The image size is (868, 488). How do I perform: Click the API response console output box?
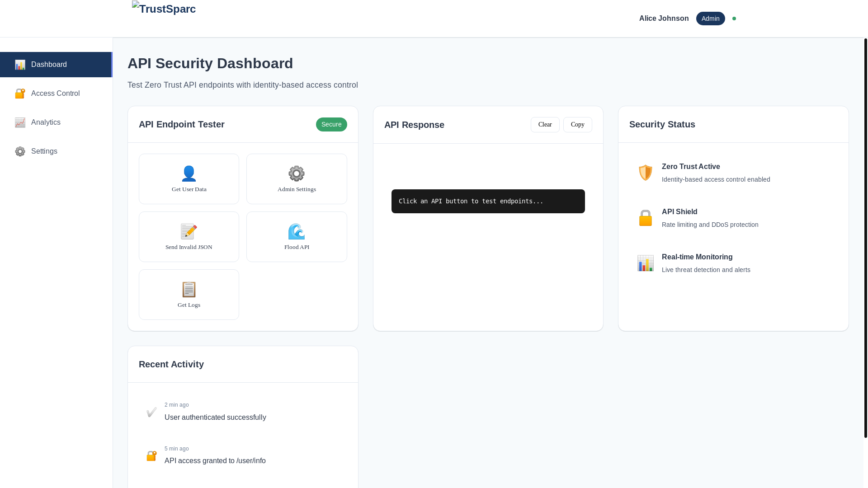(488, 201)
